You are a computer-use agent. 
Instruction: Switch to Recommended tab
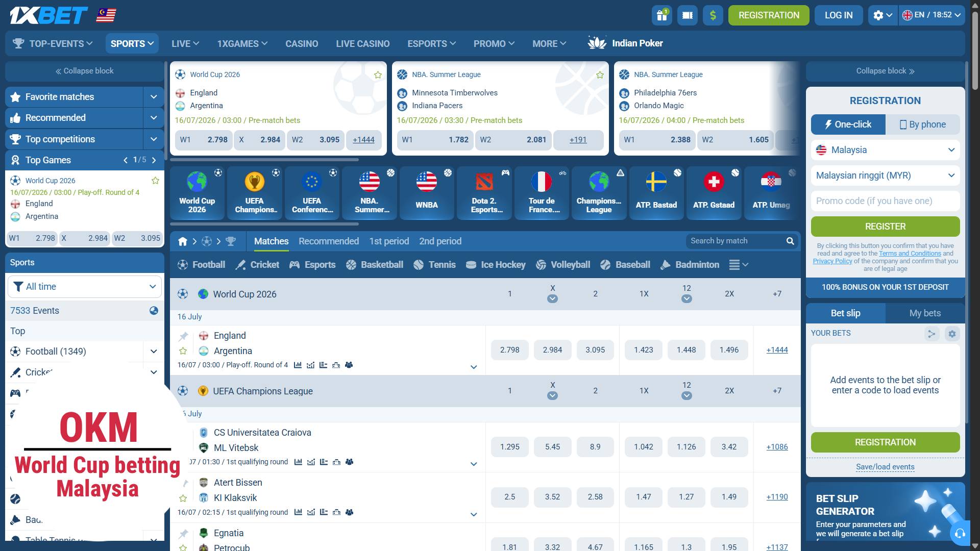tap(329, 241)
